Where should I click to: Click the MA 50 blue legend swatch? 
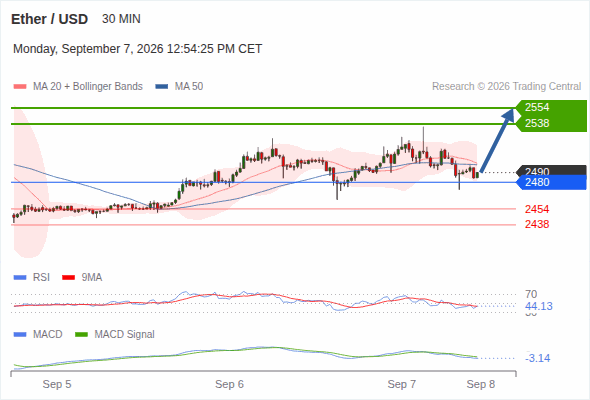click(162, 87)
